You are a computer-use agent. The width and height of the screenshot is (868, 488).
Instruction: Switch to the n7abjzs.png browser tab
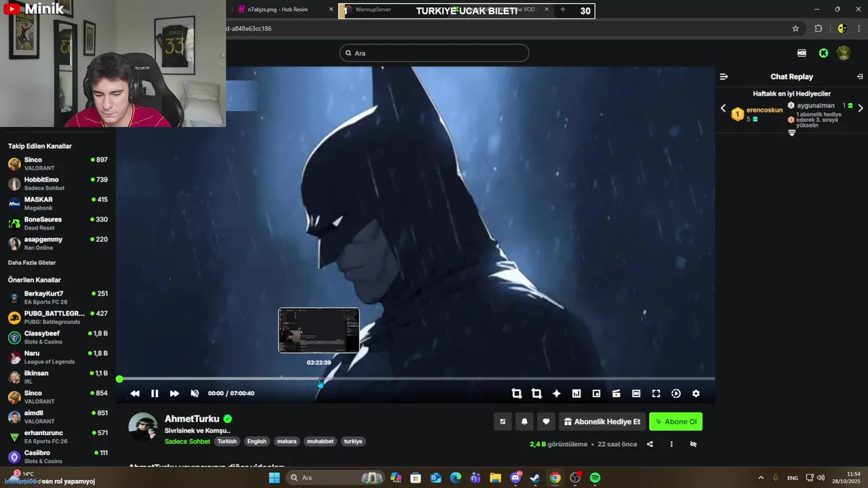pos(278,9)
